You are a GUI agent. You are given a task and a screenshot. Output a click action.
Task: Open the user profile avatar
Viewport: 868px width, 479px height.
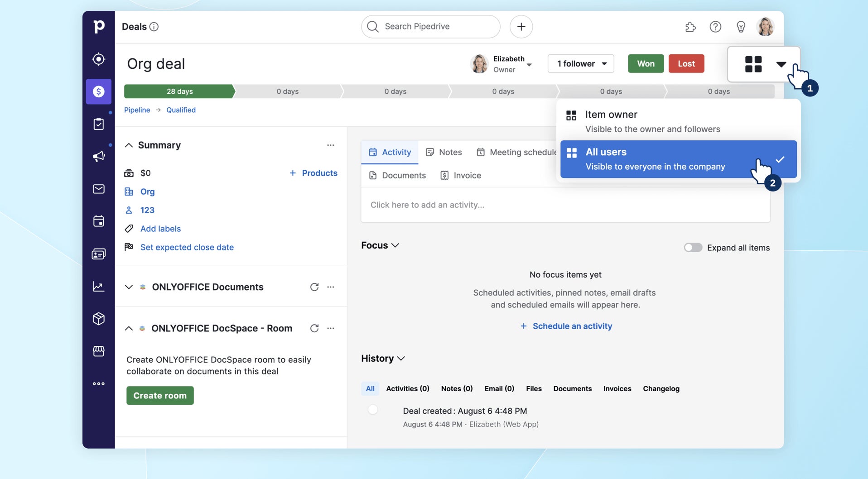(766, 27)
